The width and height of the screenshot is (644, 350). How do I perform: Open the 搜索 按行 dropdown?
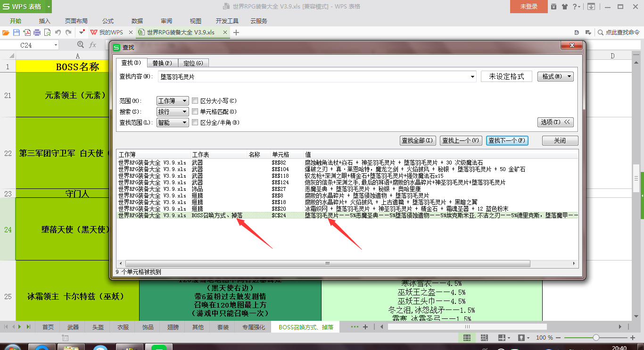(173, 112)
